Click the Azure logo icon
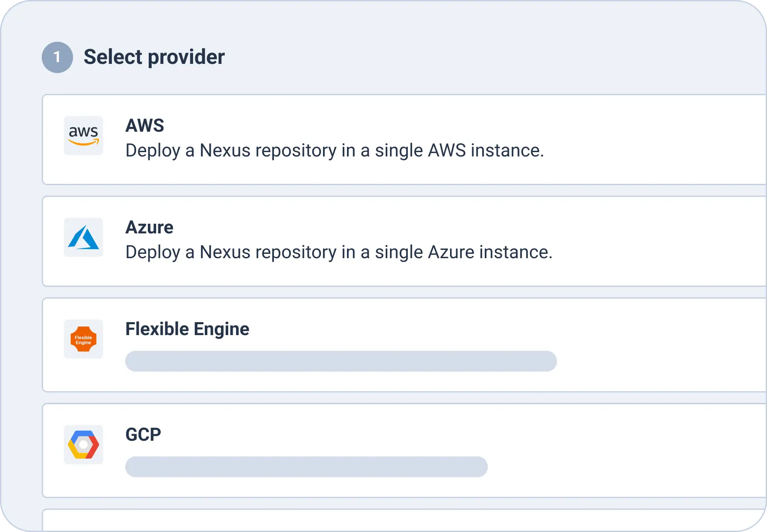 coord(83,237)
